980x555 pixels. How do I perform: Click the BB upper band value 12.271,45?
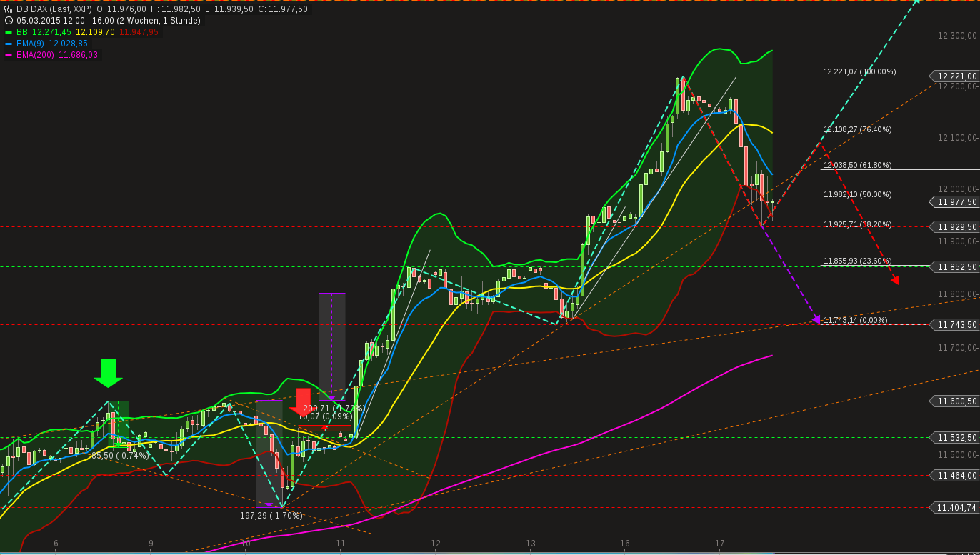51,32
